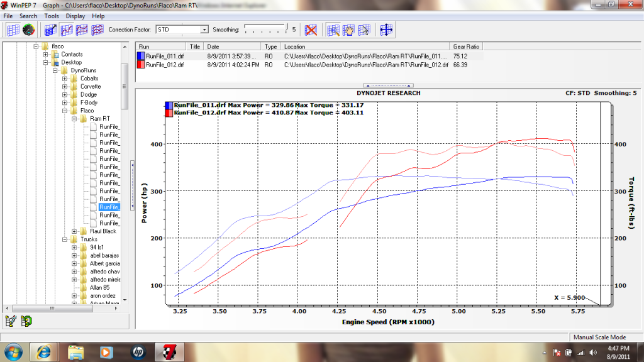This screenshot has height=362, width=644.
Task: Open the Display menu
Action: [75, 16]
